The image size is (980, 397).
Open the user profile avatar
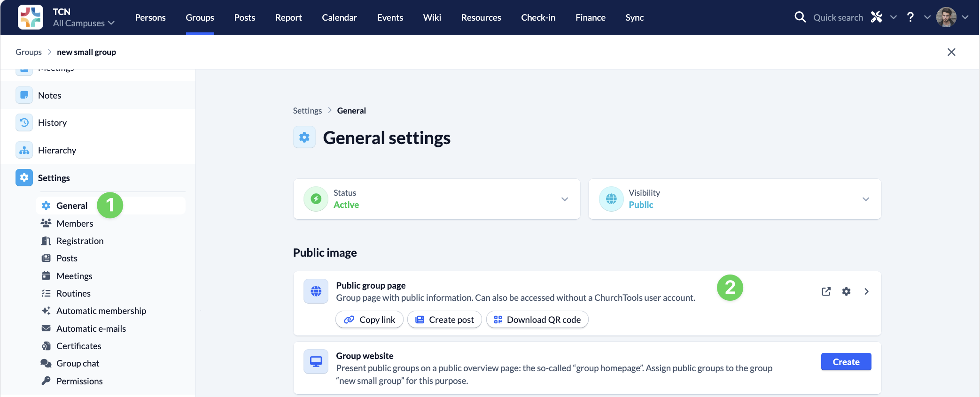[946, 17]
